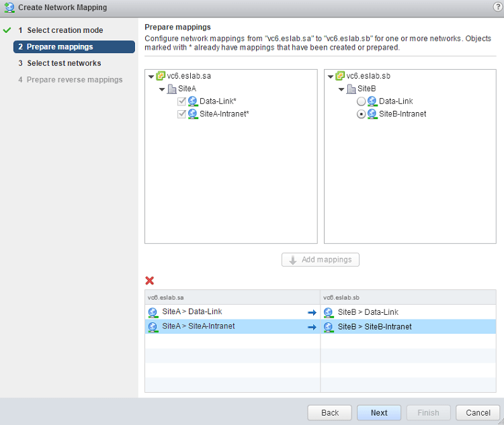The image size is (504, 425).
Task: Click the red X remove mapping icon
Action: coord(150,281)
